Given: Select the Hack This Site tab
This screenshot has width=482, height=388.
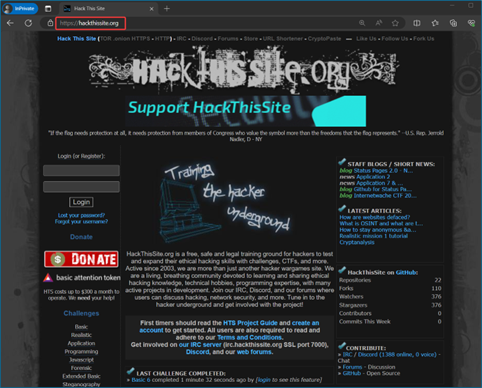Looking at the screenshot, I should point(108,9).
